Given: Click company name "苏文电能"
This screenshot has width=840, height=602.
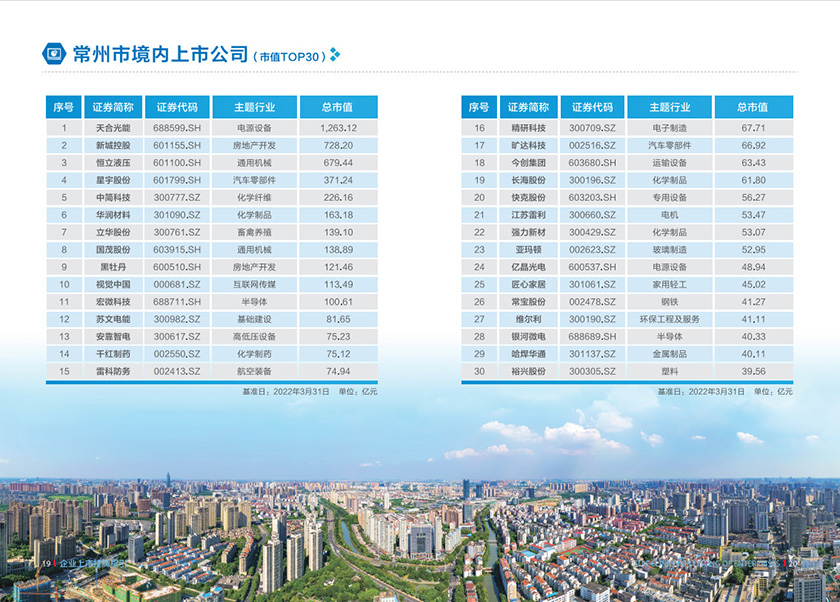Looking at the screenshot, I should [x=113, y=319].
